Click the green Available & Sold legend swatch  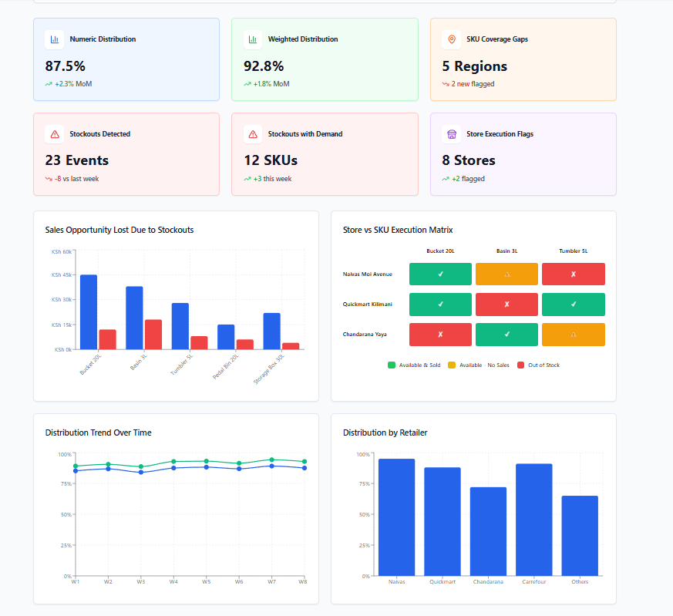392,365
